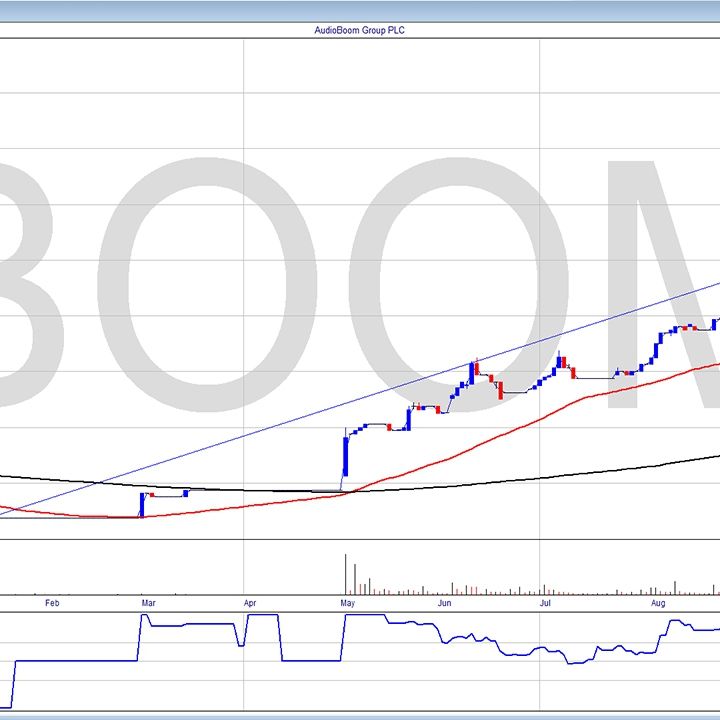720x720 pixels.
Task: Select the Mar label on the time axis
Action: [148, 604]
